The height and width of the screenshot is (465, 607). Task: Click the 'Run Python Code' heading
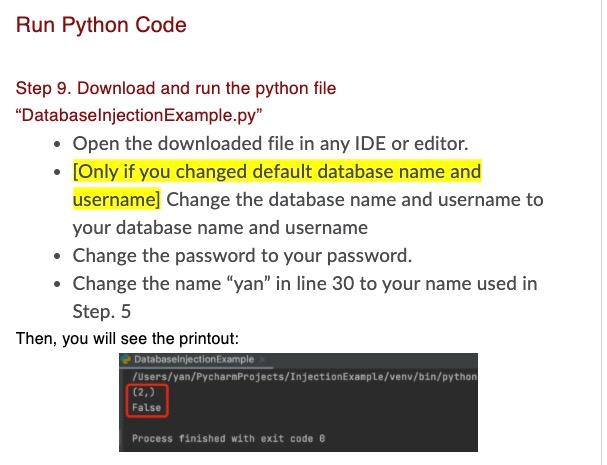101,25
